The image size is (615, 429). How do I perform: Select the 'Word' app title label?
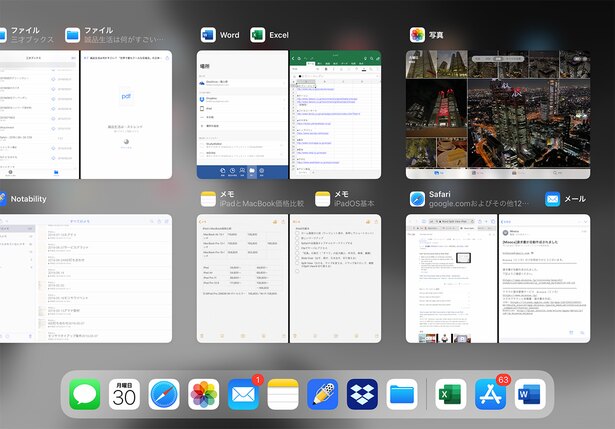[x=229, y=35]
